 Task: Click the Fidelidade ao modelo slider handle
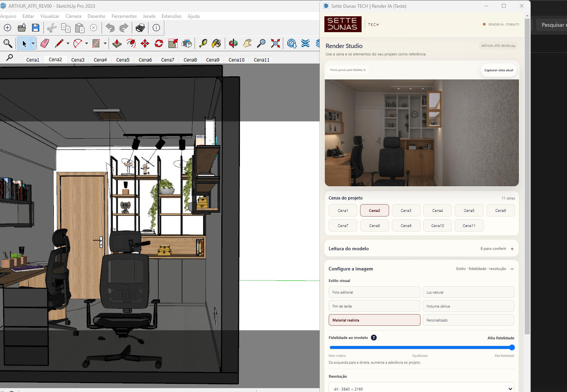tap(512, 347)
